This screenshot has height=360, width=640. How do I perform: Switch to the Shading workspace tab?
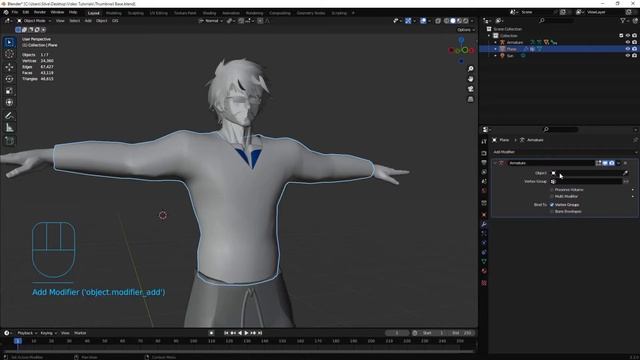209,13
